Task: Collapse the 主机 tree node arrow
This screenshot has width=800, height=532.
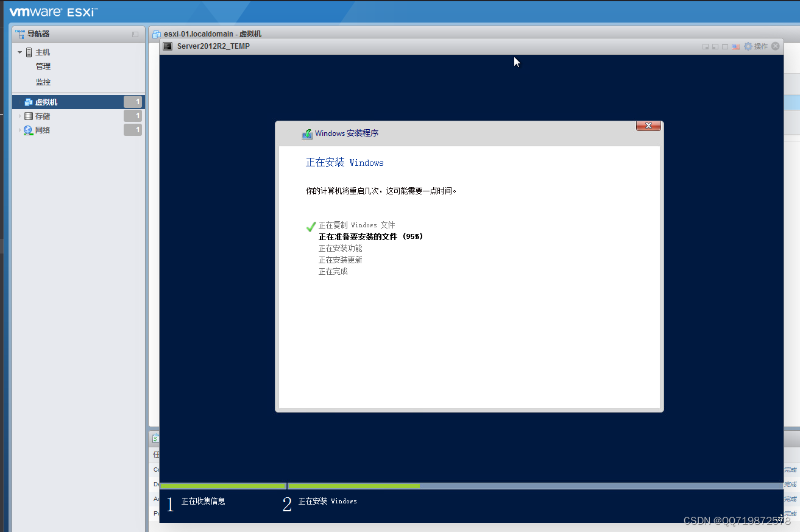Action: [x=20, y=52]
